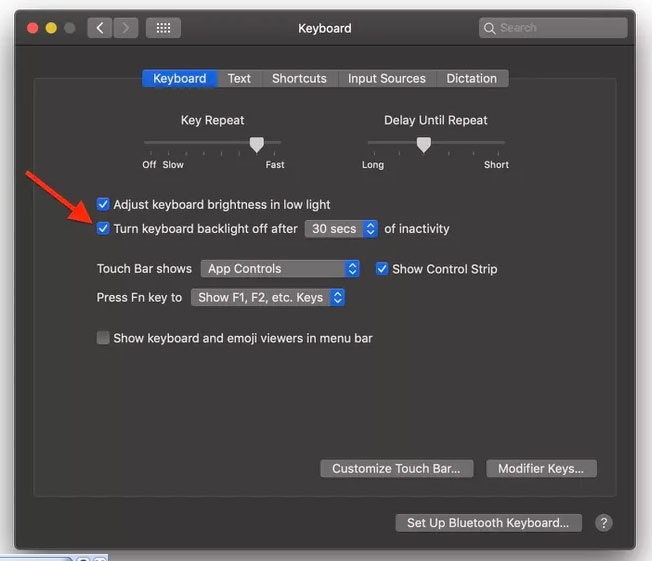Open Modifier Keys settings
The height and width of the screenshot is (561, 652).
(x=541, y=468)
